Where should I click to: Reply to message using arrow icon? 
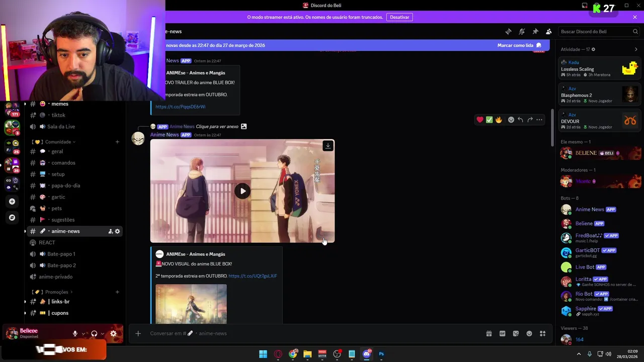click(x=520, y=120)
